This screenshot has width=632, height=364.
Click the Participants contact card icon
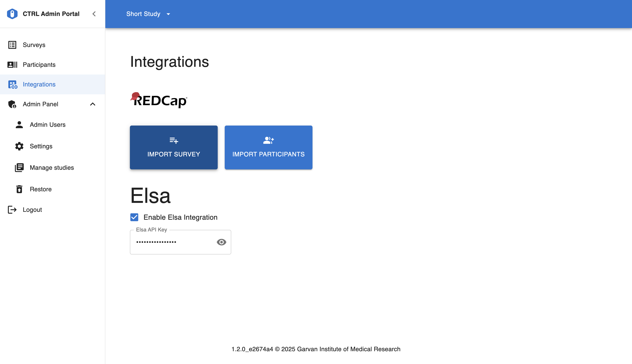pyautogui.click(x=12, y=65)
